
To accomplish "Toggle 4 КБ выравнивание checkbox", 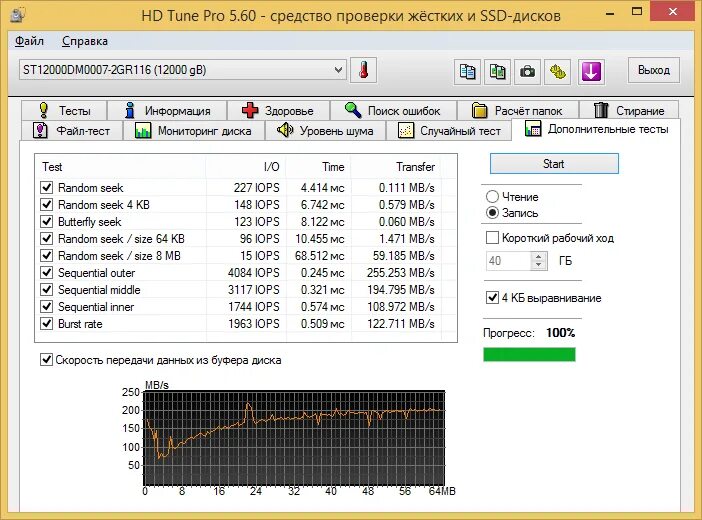I will pos(492,298).
